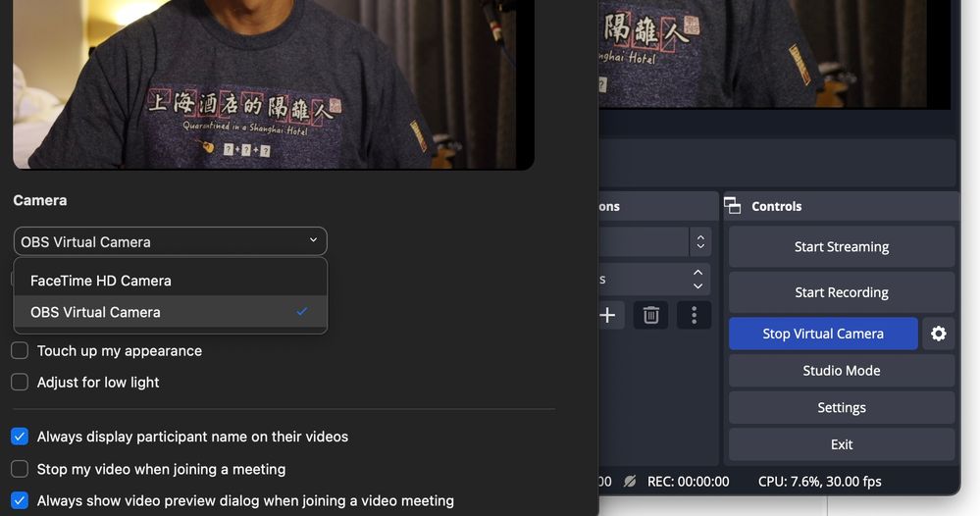Click the lower up/down stepper arrows in OBS

(697, 280)
